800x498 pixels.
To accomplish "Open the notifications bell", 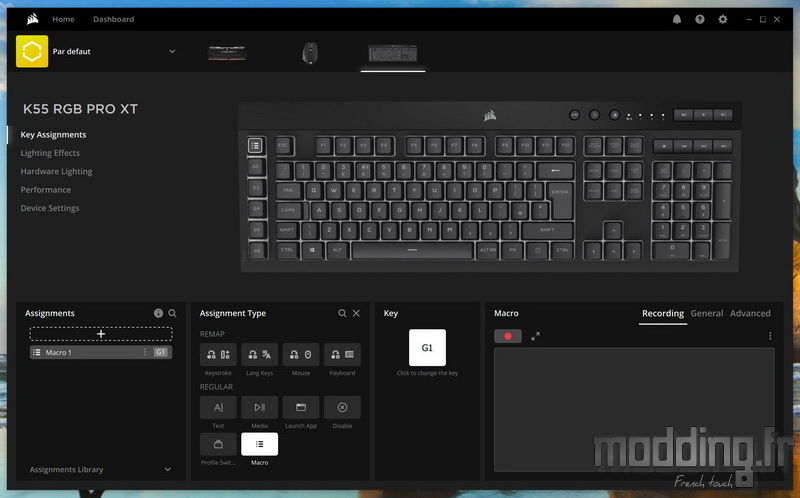I will (x=677, y=19).
